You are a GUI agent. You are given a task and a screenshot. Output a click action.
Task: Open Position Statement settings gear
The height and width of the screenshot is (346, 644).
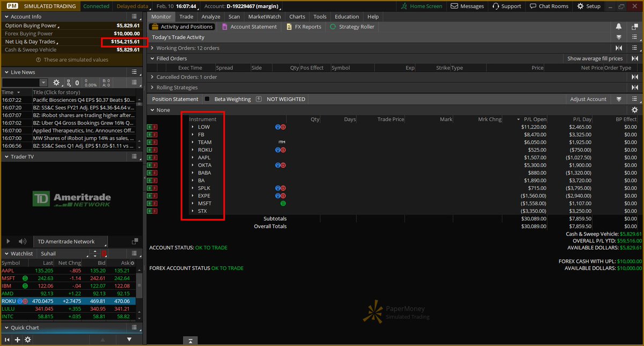634,109
